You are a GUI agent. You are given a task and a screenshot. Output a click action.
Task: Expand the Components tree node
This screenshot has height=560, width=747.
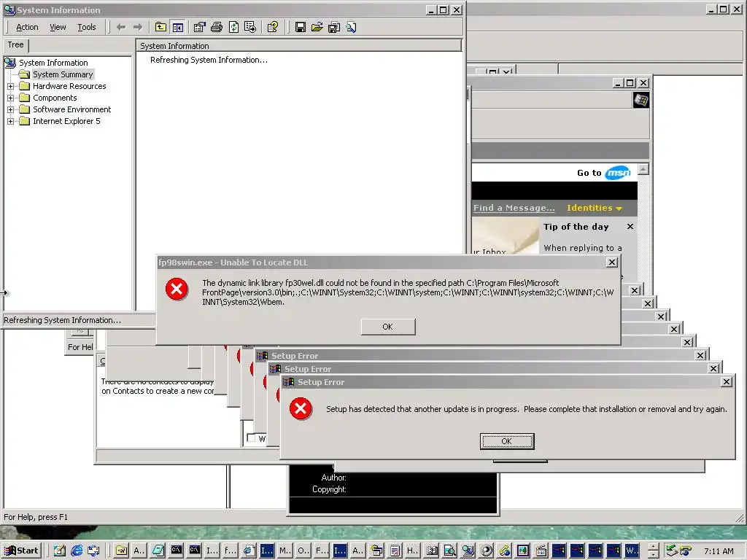point(10,98)
